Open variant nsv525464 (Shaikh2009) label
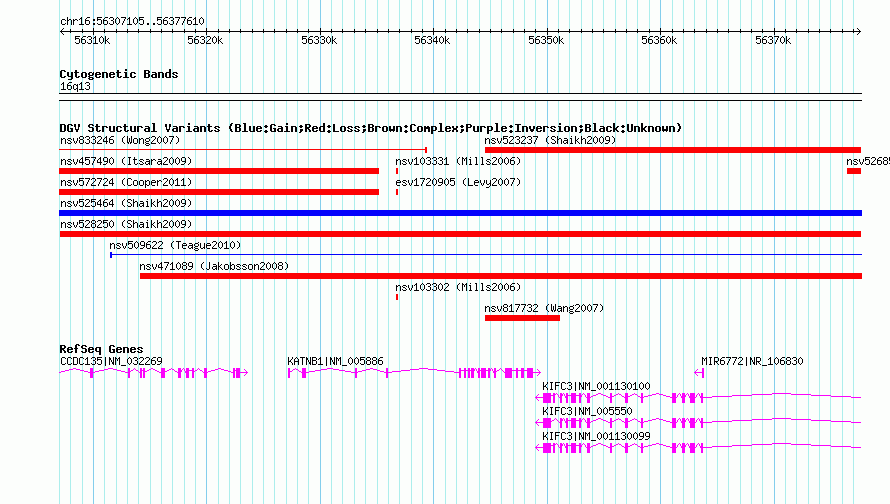 (x=126, y=203)
